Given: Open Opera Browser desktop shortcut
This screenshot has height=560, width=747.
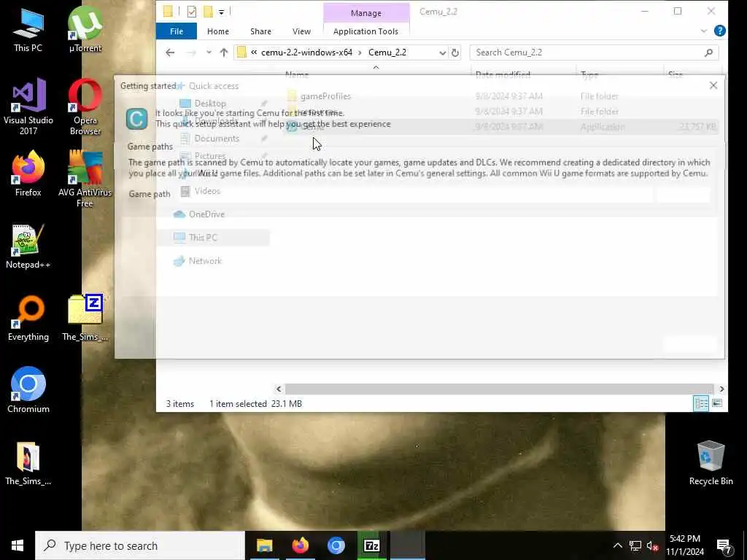Looking at the screenshot, I should pyautogui.click(x=85, y=106).
